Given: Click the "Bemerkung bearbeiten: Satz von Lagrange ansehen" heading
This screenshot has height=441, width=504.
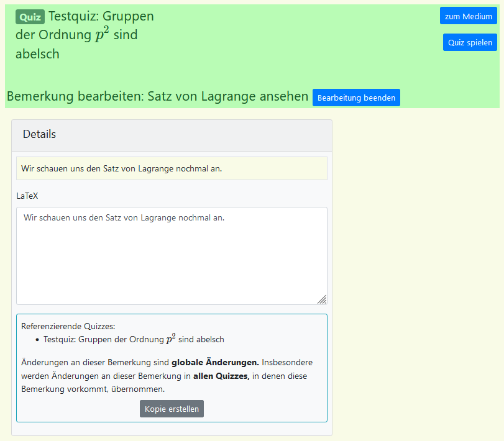Looking at the screenshot, I should tap(157, 96).
